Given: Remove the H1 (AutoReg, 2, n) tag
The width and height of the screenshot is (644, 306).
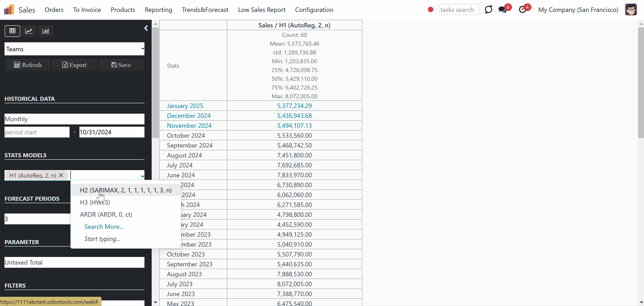Looking at the screenshot, I should pos(61,175).
